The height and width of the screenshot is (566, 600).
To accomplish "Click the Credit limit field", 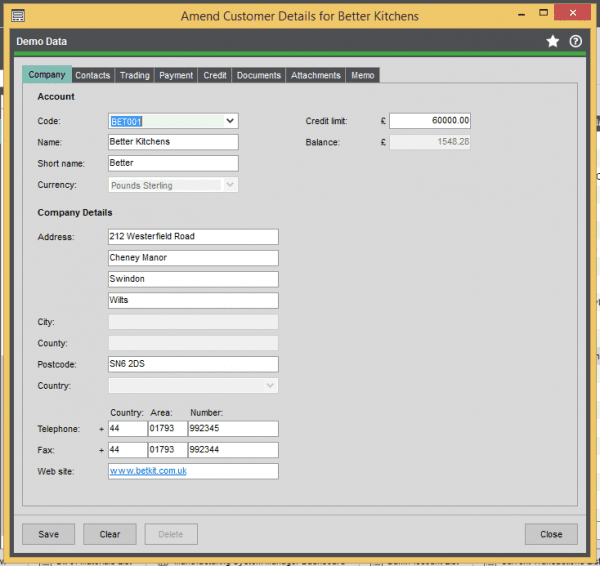I will pos(430,121).
